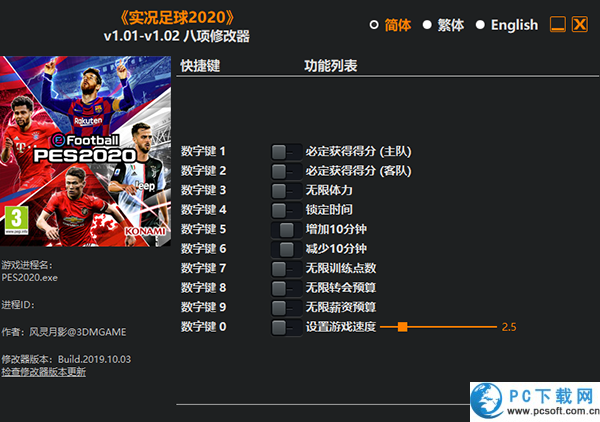600x422 pixels.
Task: Click the 数字键 2 hotkey label
Action: tap(203, 171)
